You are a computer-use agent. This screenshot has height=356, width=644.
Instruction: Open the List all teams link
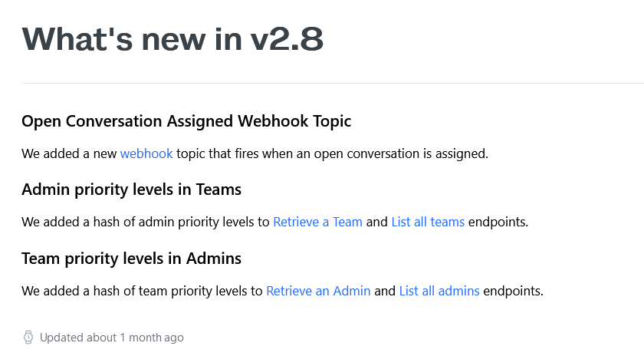[x=428, y=222]
